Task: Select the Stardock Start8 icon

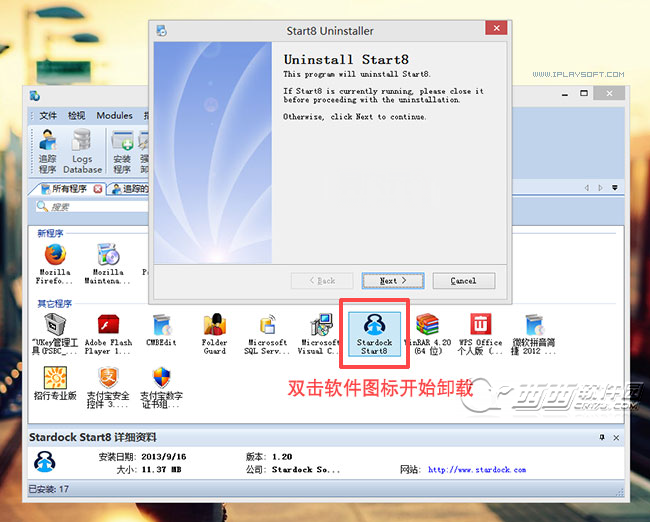Action: [x=374, y=334]
